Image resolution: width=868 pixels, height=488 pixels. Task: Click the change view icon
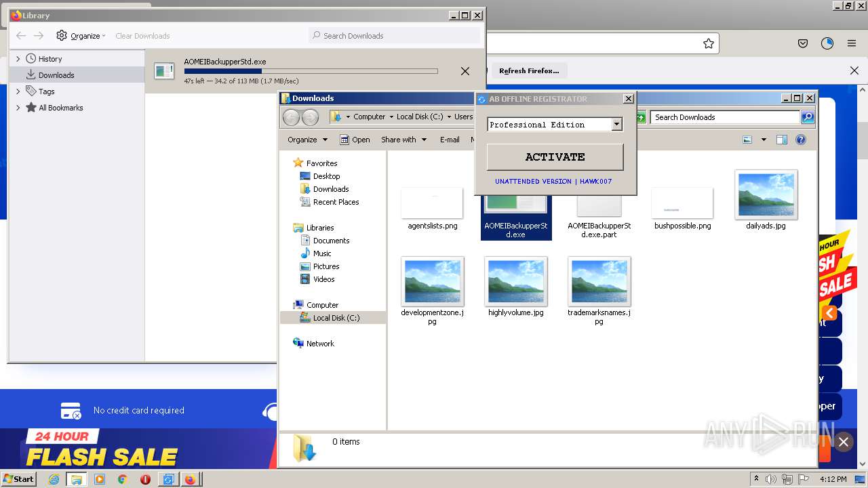(x=747, y=140)
